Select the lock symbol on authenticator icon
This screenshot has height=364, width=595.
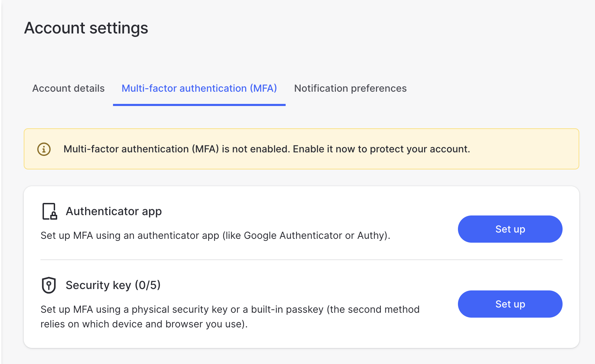point(53,215)
